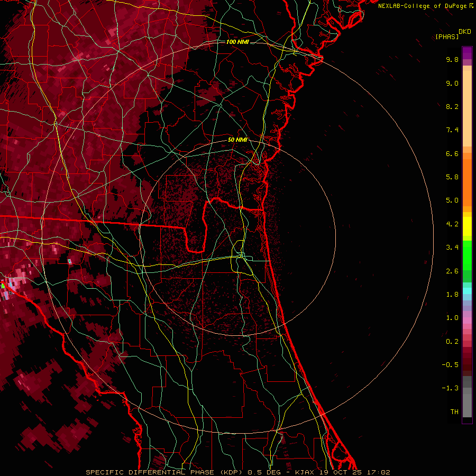Click the 0.2 value on the color scale
The image size is (476, 476).
tap(452, 342)
